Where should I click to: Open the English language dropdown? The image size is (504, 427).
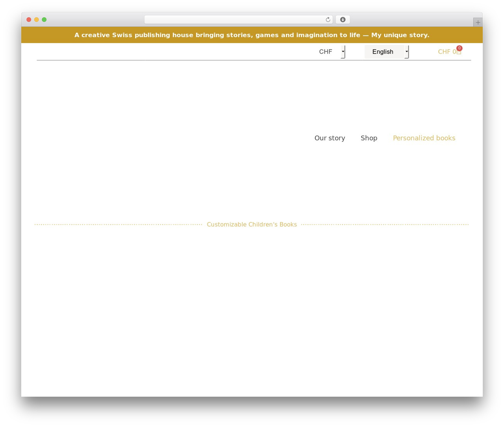click(387, 52)
